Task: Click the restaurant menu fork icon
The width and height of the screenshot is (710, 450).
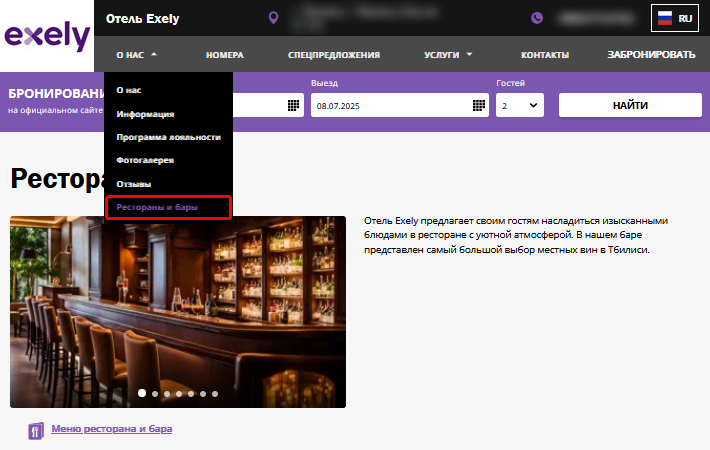Action: tap(36, 431)
